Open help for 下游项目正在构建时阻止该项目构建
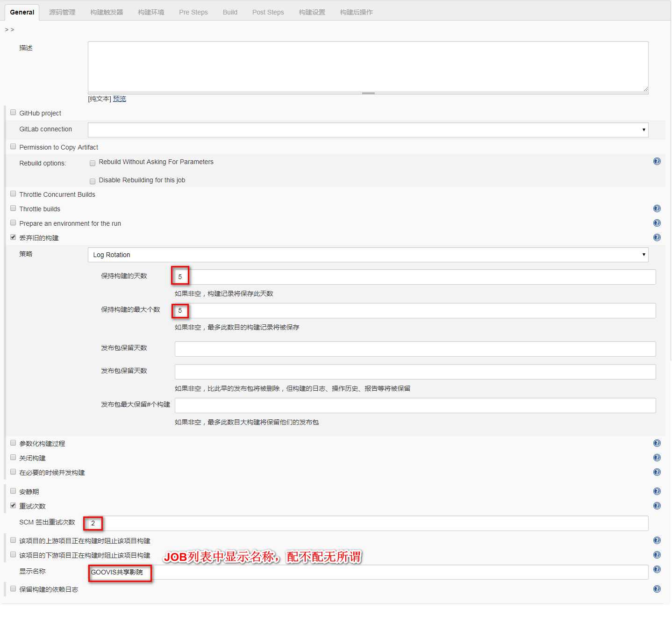This screenshot has height=624, width=672. click(x=657, y=555)
